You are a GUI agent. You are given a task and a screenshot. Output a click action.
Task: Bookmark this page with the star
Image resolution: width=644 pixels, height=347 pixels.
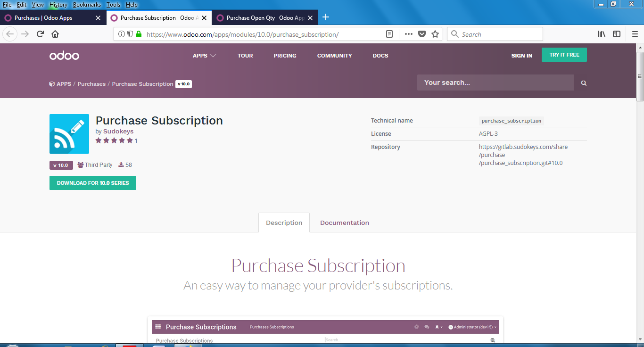point(435,34)
